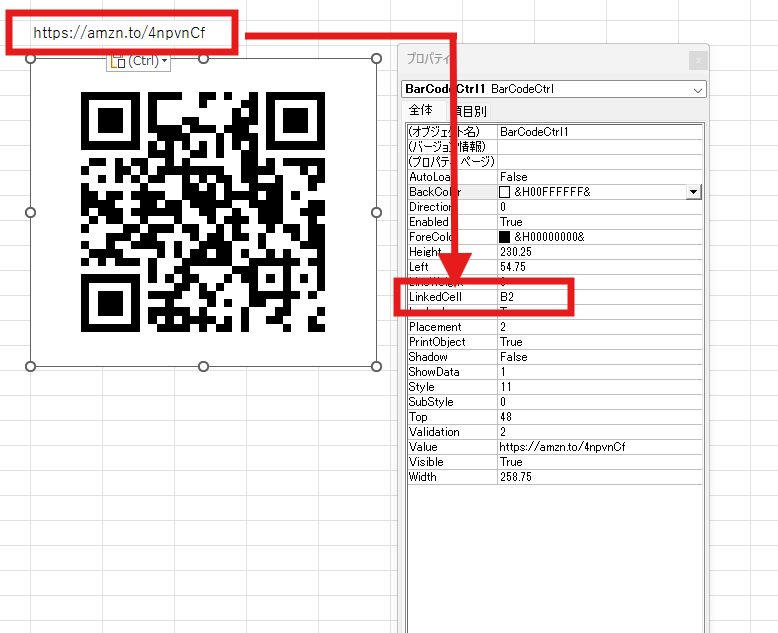
Task: Close the Properties window
Action: pos(698,61)
